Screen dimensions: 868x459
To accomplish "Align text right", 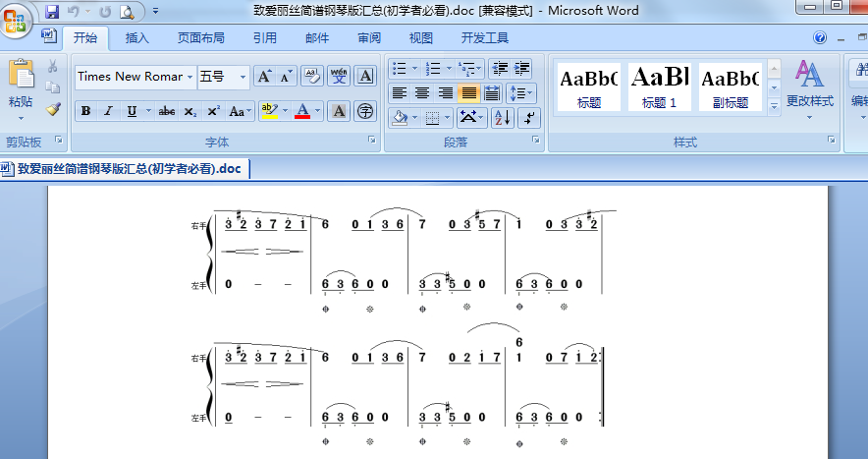I will point(445,93).
